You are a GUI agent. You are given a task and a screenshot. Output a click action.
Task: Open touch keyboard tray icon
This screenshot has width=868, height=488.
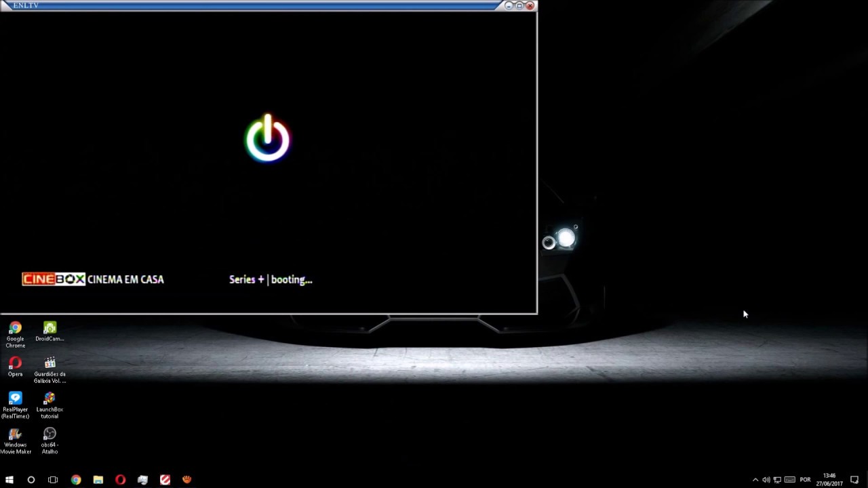789,480
